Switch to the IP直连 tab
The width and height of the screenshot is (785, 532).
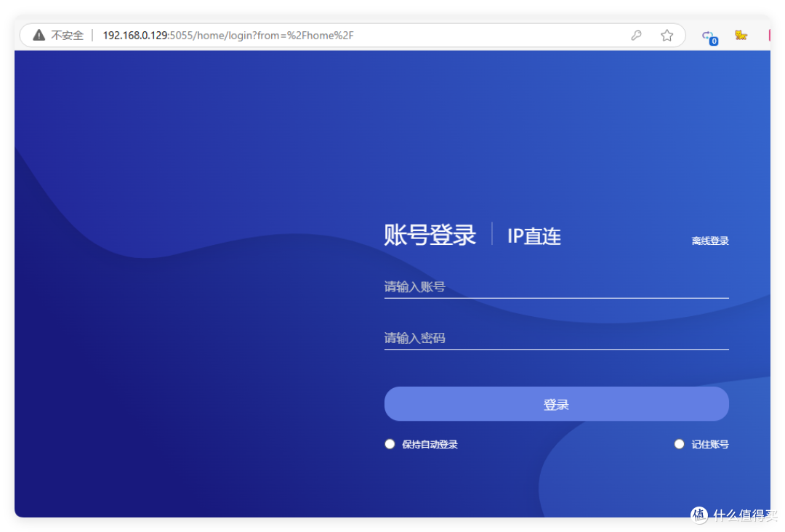pyautogui.click(x=534, y=236)
